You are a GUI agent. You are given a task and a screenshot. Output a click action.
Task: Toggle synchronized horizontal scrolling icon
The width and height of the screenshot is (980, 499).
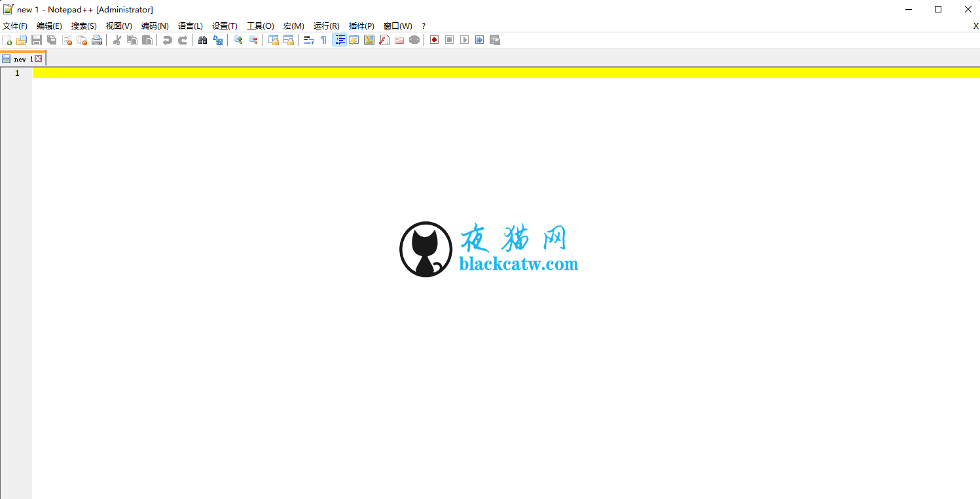289,40
